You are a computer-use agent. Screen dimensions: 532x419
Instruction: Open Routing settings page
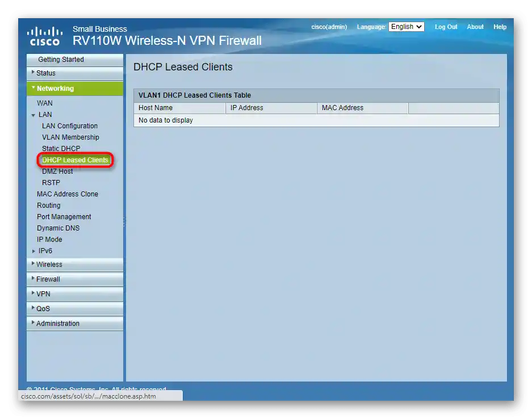[48, 206]
